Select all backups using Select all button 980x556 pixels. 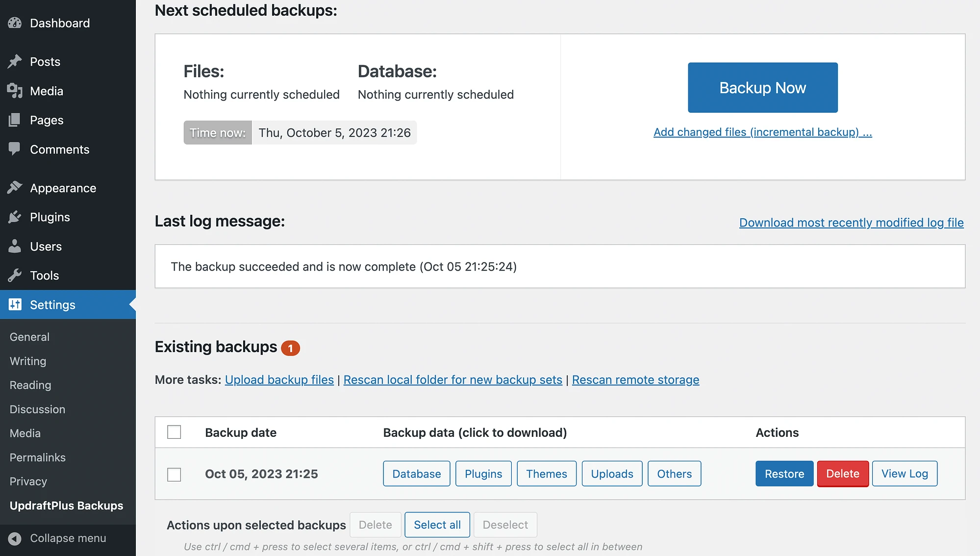click(437, 524)
